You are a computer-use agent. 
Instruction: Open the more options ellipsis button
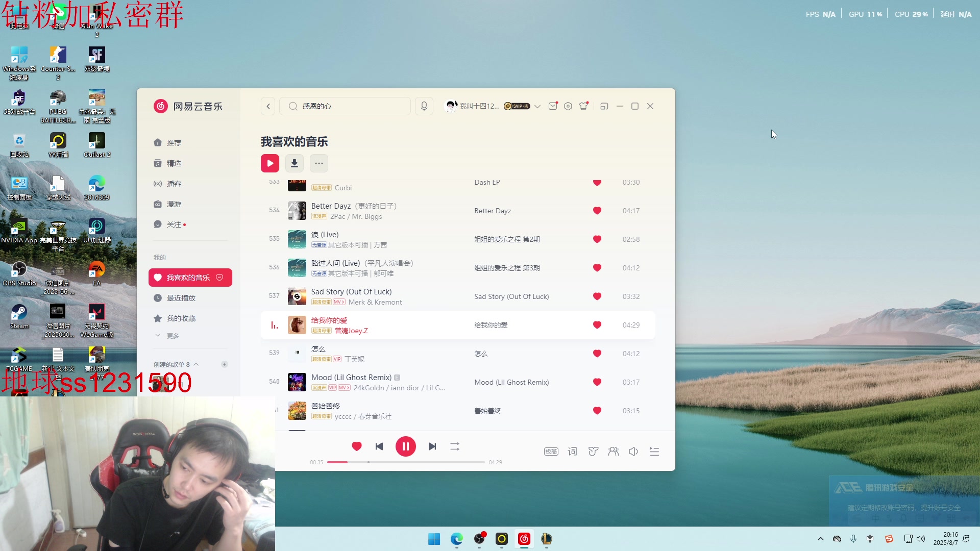319,163
